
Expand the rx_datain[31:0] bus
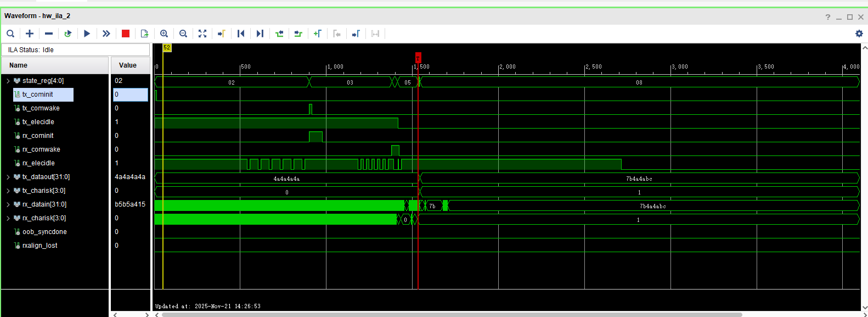8,204
